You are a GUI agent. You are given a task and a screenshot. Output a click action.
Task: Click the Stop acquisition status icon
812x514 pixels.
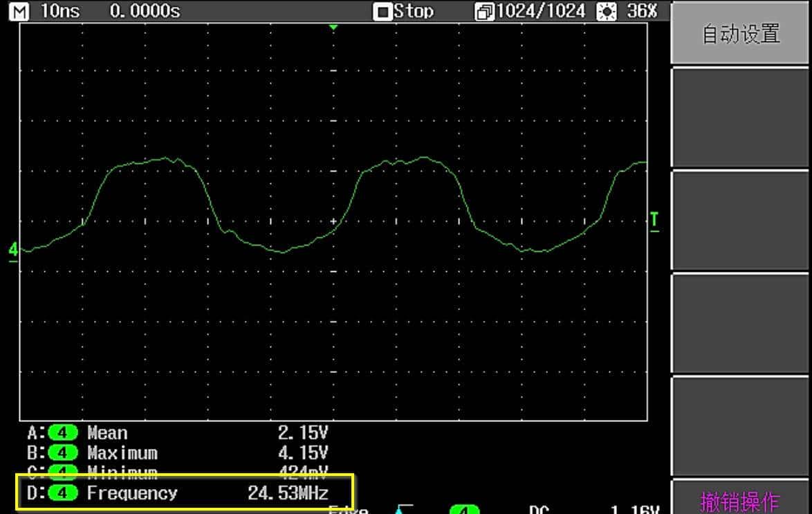pos(382,12)
